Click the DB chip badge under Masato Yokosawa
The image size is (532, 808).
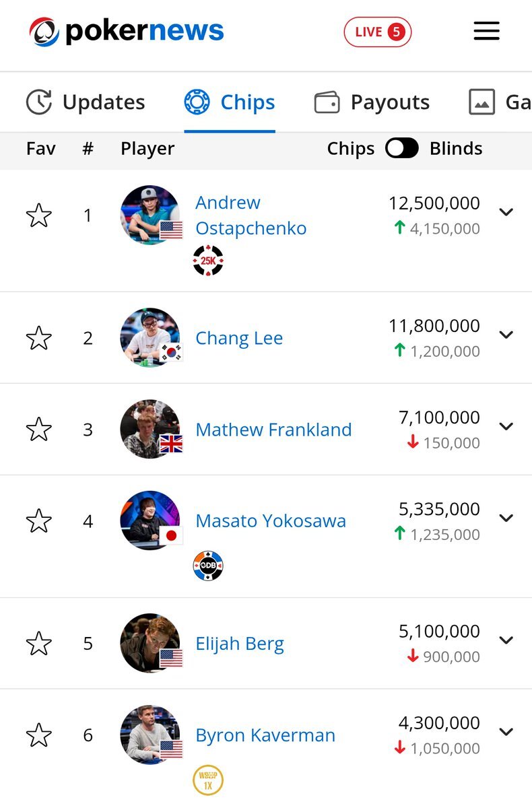coord(208,566)
